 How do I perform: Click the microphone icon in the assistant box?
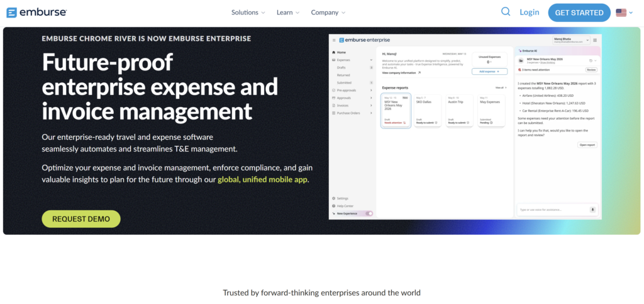pos(592,210)
